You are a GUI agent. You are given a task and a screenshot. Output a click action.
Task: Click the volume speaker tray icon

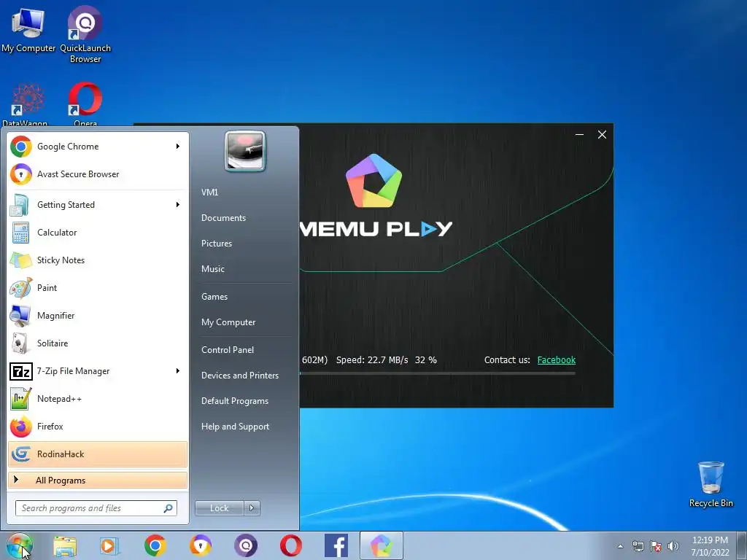click(x=673, y=546)
